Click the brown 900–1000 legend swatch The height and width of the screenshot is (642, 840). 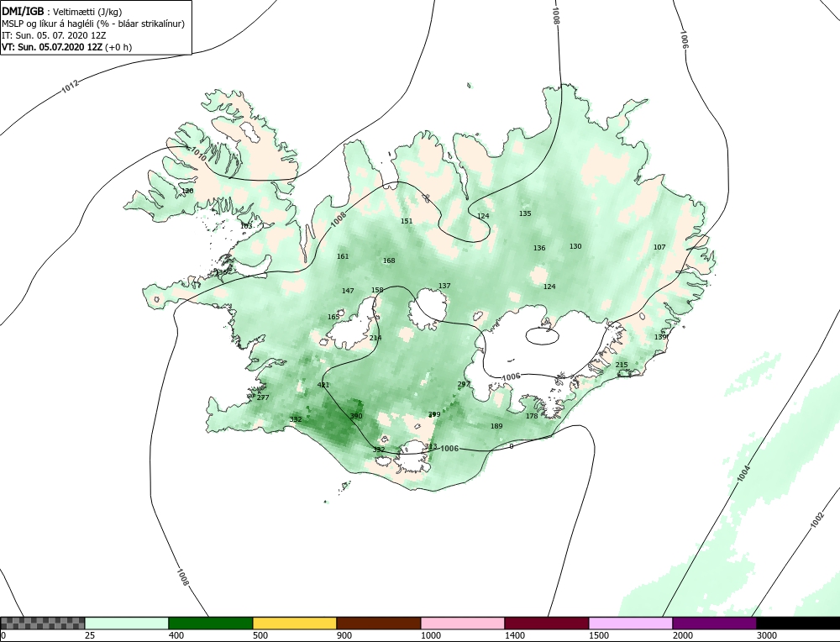click(379, 623)
